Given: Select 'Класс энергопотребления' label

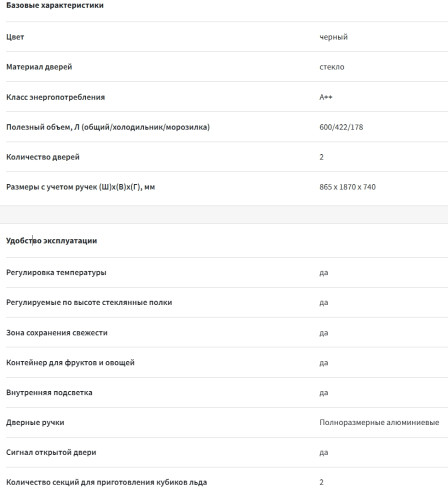Looking at the screenshot, I should (55, 97).
